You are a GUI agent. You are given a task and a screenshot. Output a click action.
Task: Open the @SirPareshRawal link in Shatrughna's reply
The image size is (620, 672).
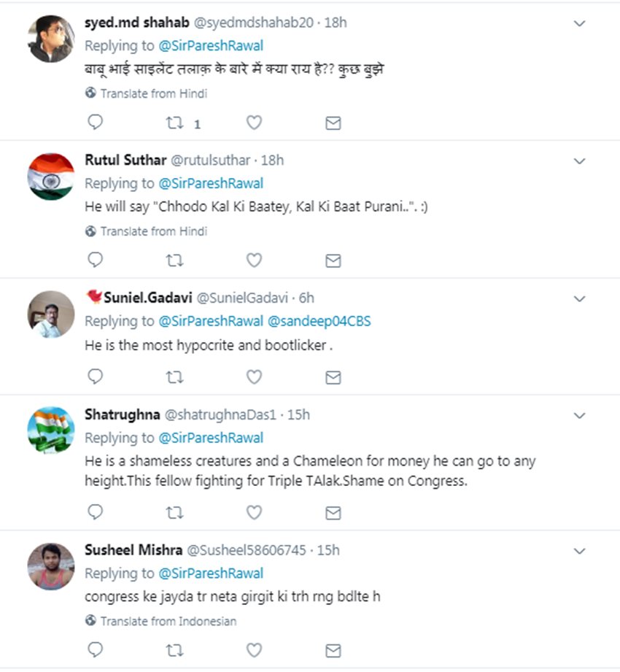(211, 438)
